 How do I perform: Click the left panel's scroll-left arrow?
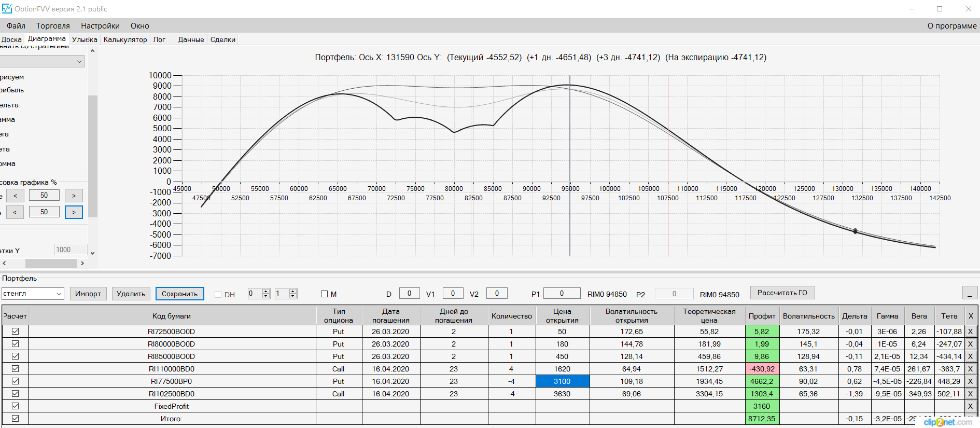click(4, 264)
